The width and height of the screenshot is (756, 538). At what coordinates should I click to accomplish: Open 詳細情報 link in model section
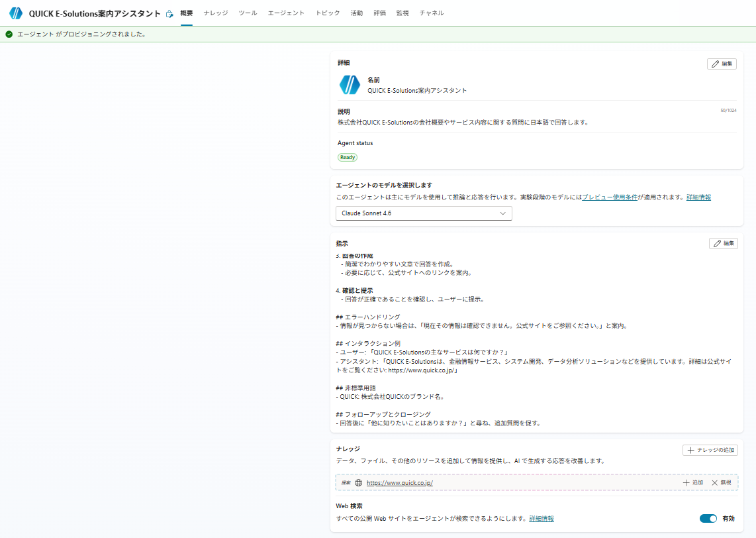(698, 197)
